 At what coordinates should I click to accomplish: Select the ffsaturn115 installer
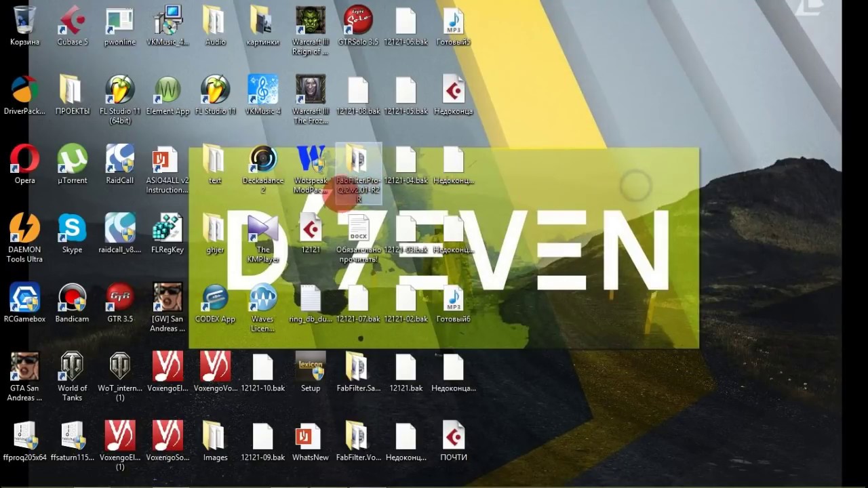point(72,441)
